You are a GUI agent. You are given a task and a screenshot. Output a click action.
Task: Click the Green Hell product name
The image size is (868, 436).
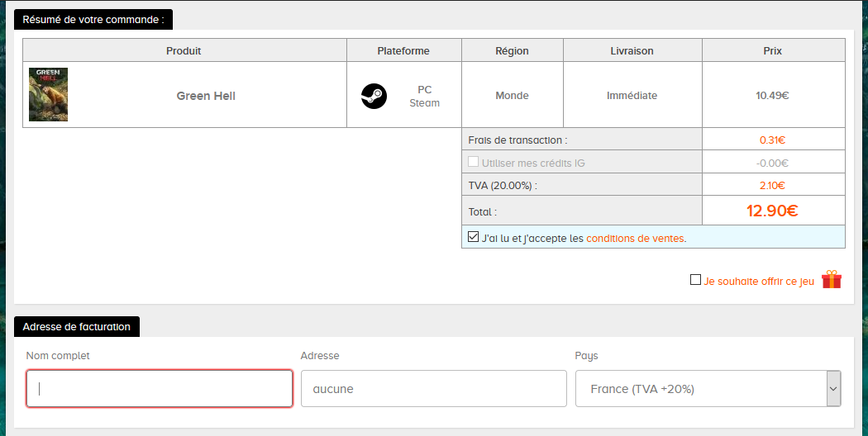206,96
